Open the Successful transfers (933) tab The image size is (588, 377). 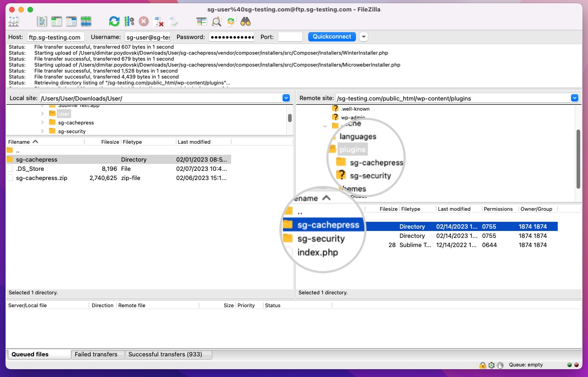click(169, 354)
